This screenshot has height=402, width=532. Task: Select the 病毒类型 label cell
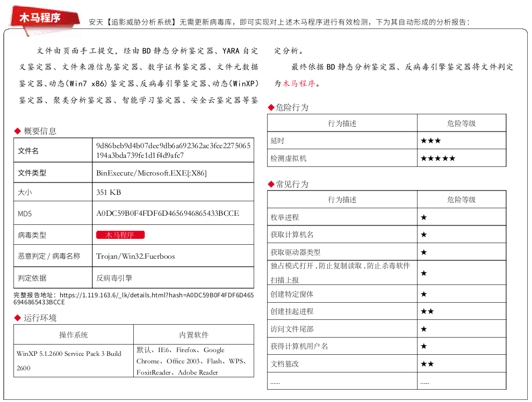point(53,235)
